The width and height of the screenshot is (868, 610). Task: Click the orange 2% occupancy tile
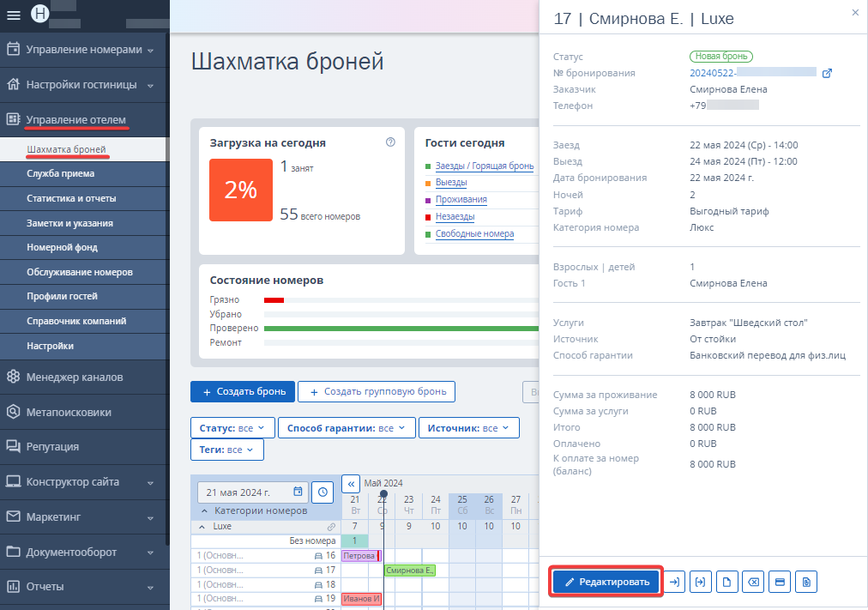pos(241,190)
